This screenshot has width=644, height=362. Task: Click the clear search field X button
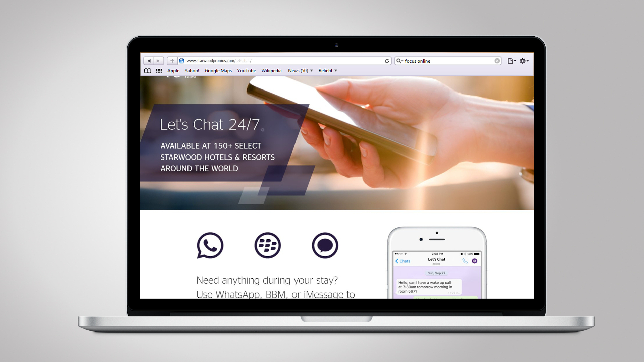pyautogui.click(x=498, y=61)
